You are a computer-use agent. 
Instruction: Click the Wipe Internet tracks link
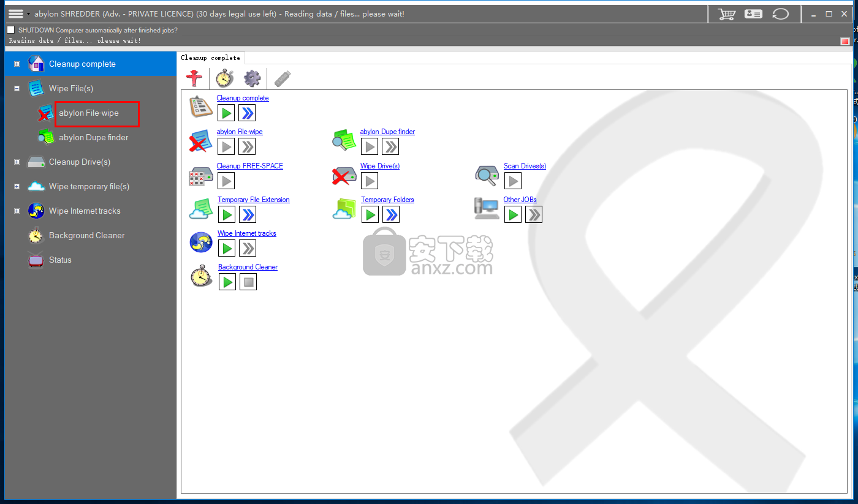pyautogui.click(x=247, y=233)
